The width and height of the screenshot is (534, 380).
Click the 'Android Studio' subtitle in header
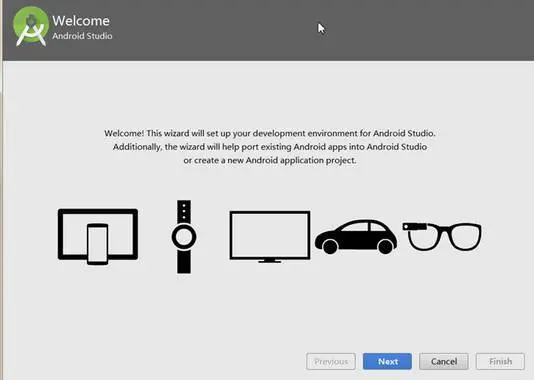pos(82,36)
